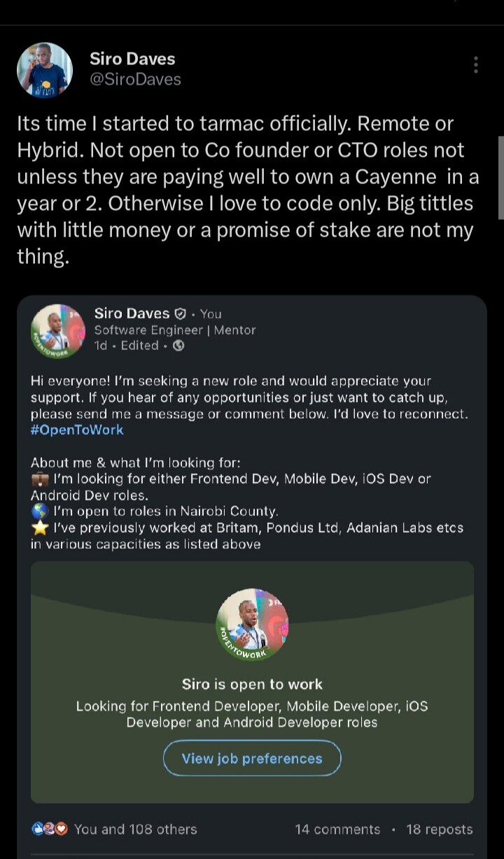Tap Siro Daves' tweet profile avatar

(x=45, y=70)
